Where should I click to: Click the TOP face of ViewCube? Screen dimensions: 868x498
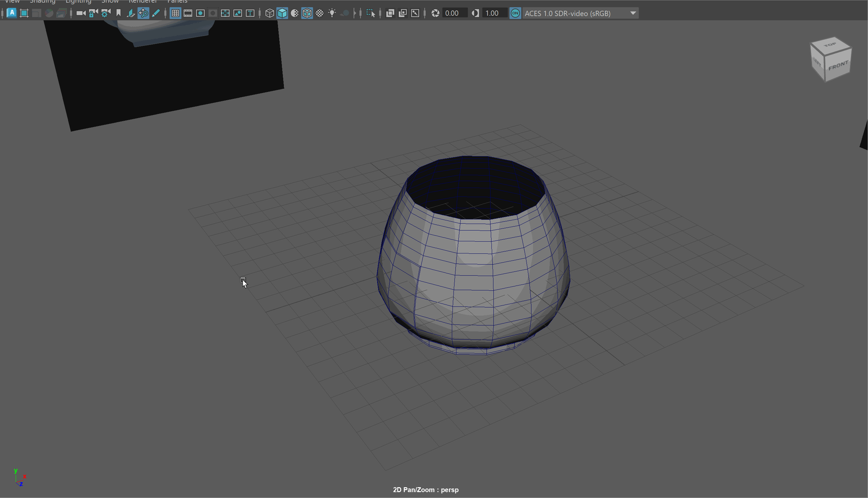pyautogui.click(x=830, y=45)
